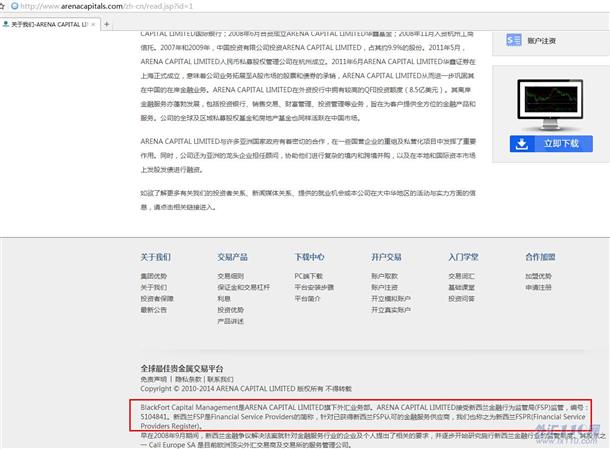Viewport: 610px width, 449px height.
Task: Click the 全球最佳贵金属交易平台 heading text
Action: pyautogui.click(x=182, y=368)
